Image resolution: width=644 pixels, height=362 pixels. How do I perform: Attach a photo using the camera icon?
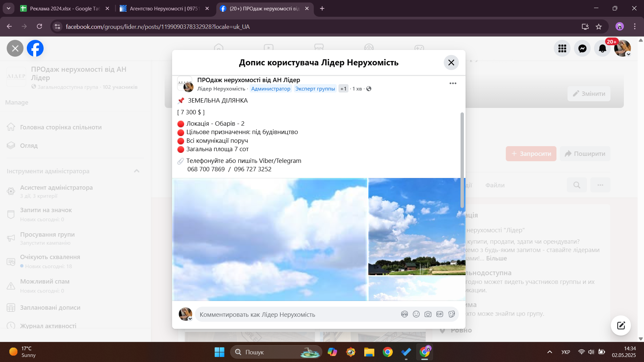pos(428,314)
